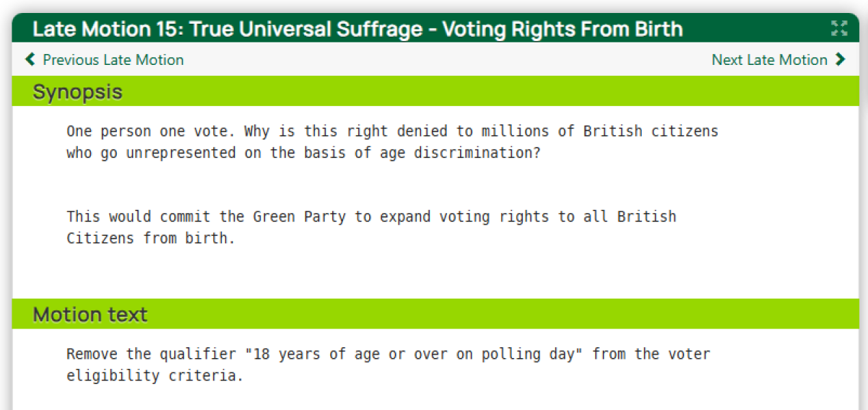Click the green Synopsis banner
Screen dimensions: 868x410
(x=410, y=91)
